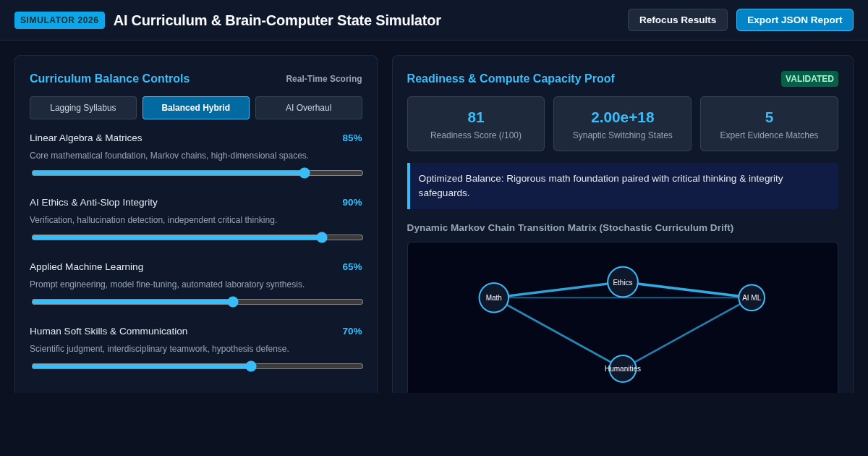Click the Readiness Score card showing 81
The width and height of the screenshot is (868, 456).
click(476, 124)
